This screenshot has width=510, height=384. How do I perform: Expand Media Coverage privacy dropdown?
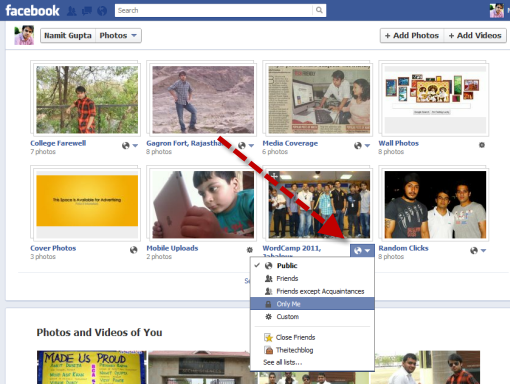[362, 146]
